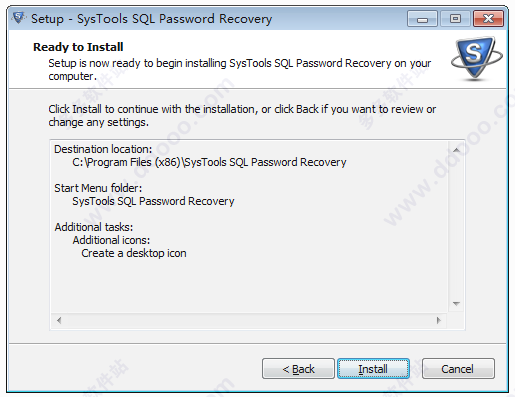This screenshot has width=515, height=397.
Task: Click the summary box scroll up arrow
Action: (x=456, y=150)
